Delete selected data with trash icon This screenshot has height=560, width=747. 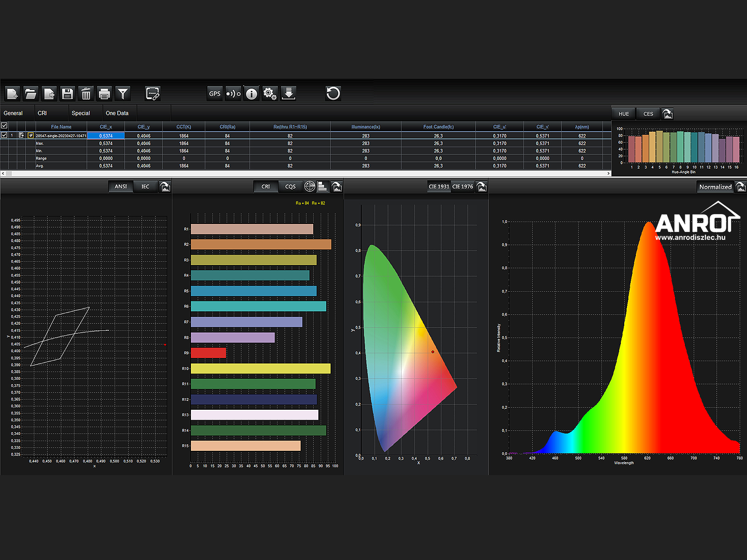coord(86,94)
